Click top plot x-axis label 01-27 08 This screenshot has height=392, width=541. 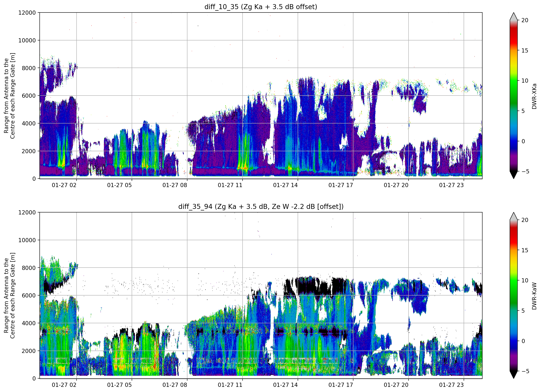click(175, 185)
